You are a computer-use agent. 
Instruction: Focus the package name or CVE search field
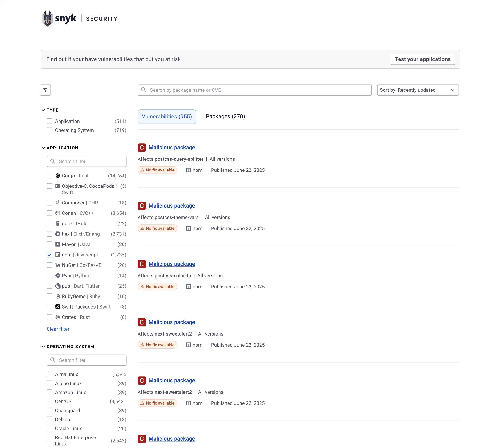(x=255, y=90)
